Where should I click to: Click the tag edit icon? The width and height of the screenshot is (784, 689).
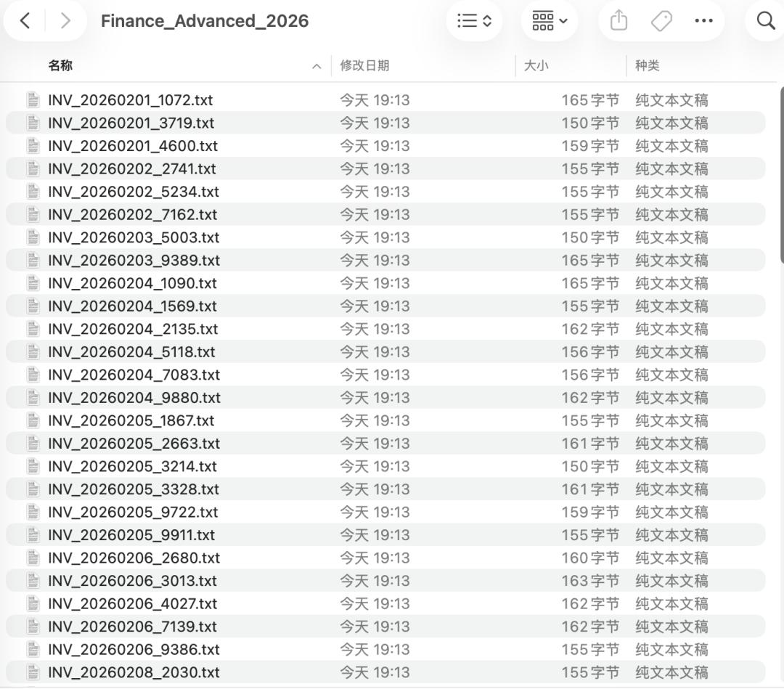tap(661, 21)
